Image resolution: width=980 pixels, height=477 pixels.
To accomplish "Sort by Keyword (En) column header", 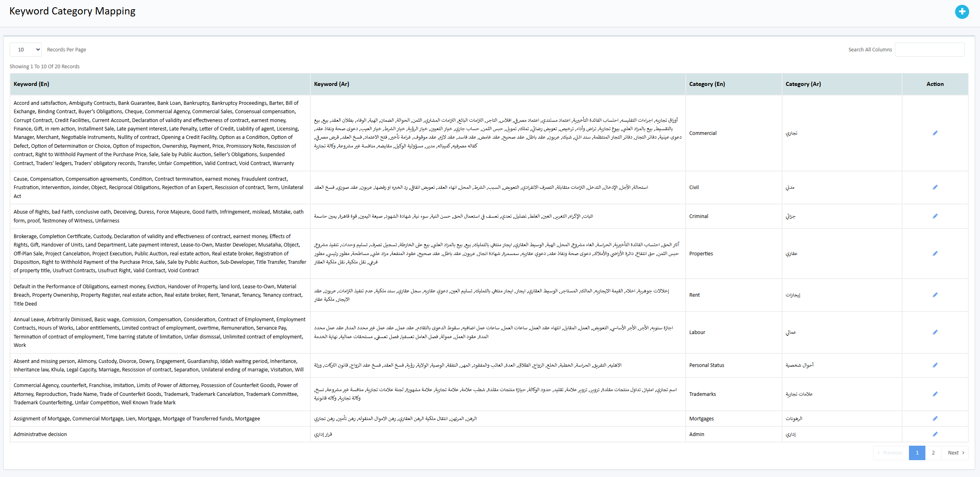I will pos(31,84).
